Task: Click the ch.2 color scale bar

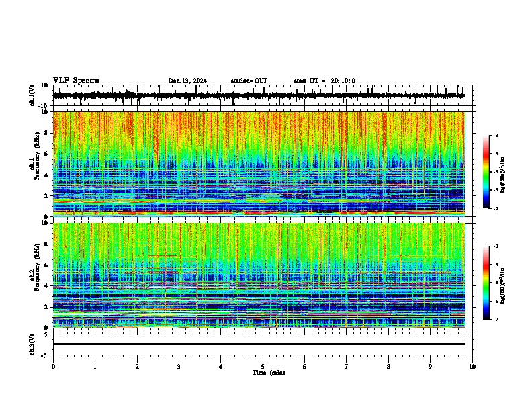Action: (486, 283)
